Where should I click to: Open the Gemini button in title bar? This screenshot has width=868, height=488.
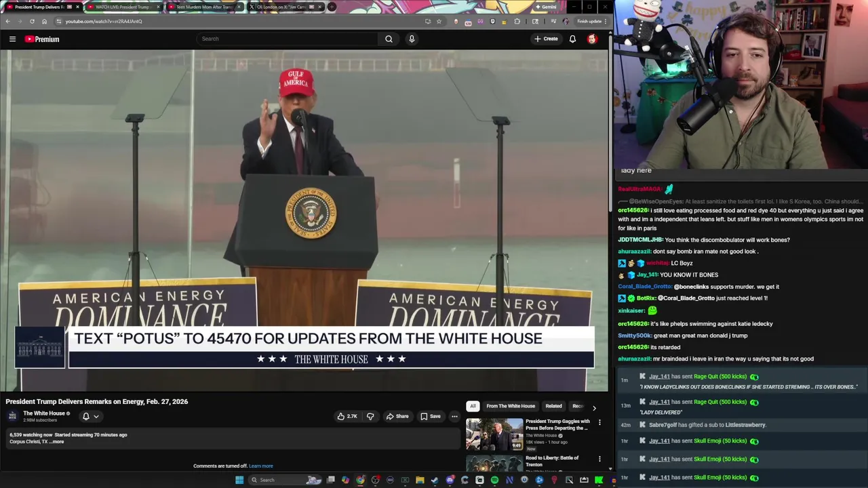point(546,7)
